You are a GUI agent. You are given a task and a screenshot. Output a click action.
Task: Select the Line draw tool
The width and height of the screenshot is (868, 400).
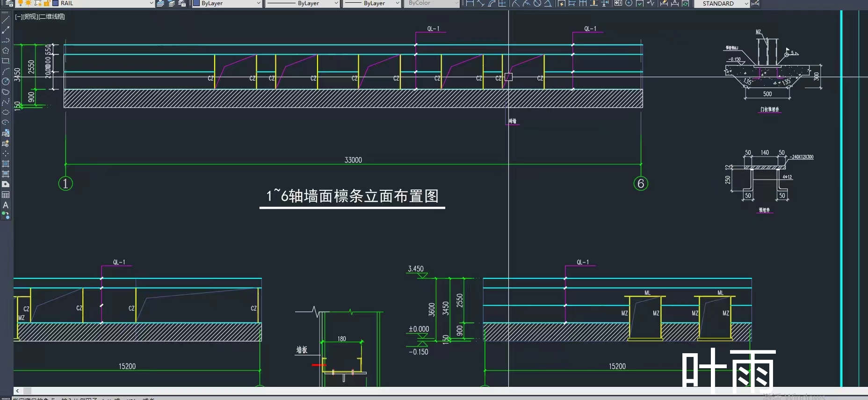click(x=6, y=20)
